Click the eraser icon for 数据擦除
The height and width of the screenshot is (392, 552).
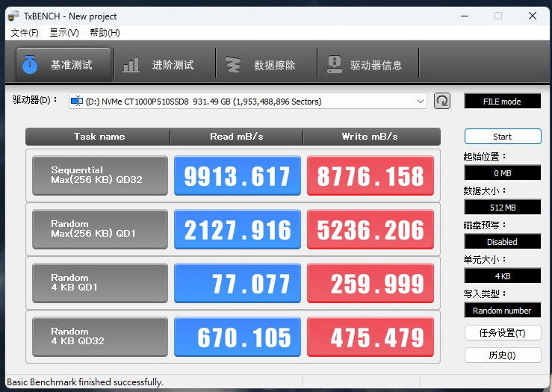(233, 65)
